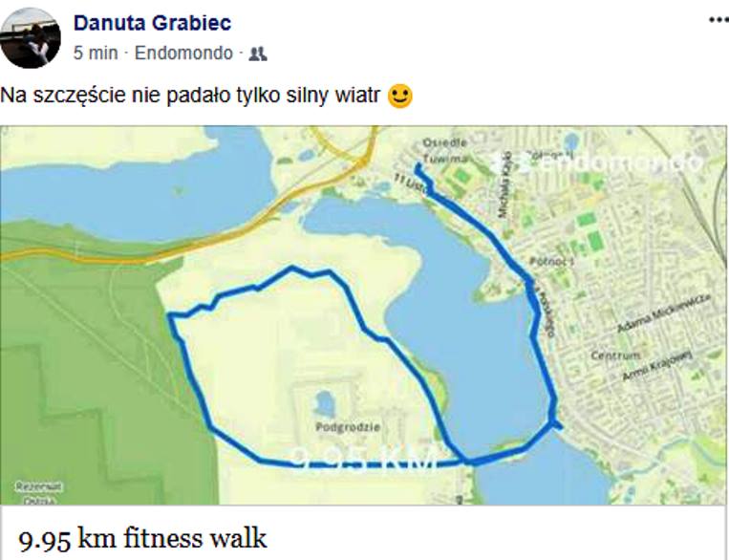Viewport: 729px width, 560px height.
Task: Click the Osiedle Tuwima label on map
Action: 444,150
